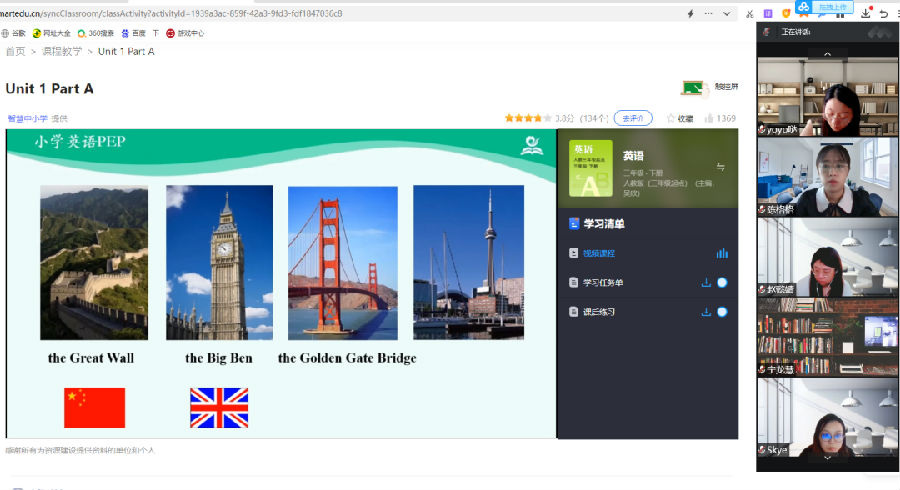
Task: Collapse video panel with up chevron
Action: [827, 53]
